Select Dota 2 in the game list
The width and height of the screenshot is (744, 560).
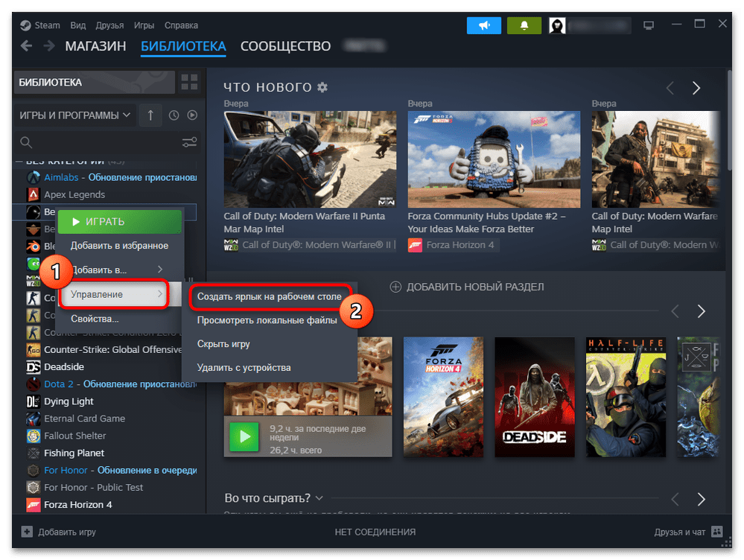pyautogui.click(x=111, y=384)
